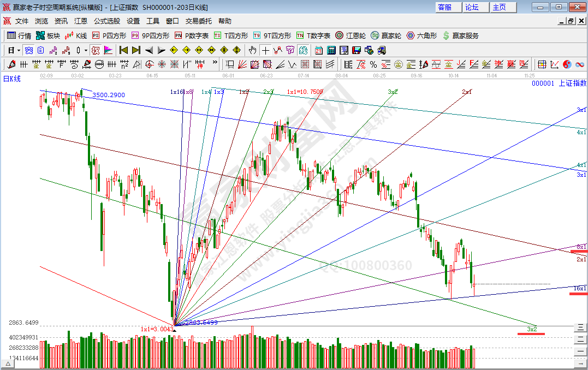
Task: Click the yin-yang symbol icon
Action: [x=567, y=64]
